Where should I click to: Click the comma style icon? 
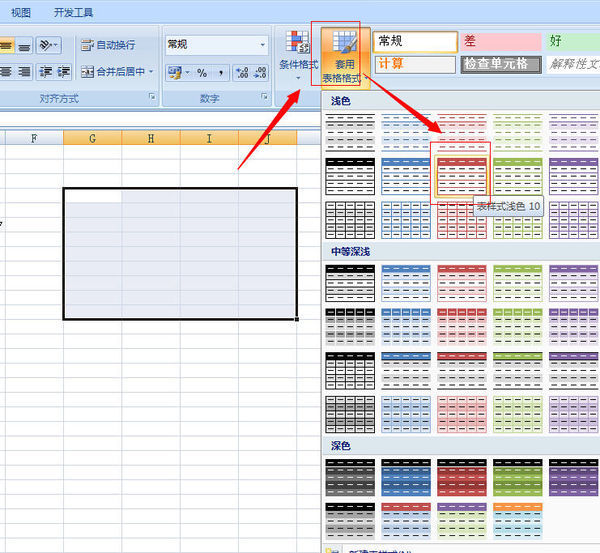[220, 73]
